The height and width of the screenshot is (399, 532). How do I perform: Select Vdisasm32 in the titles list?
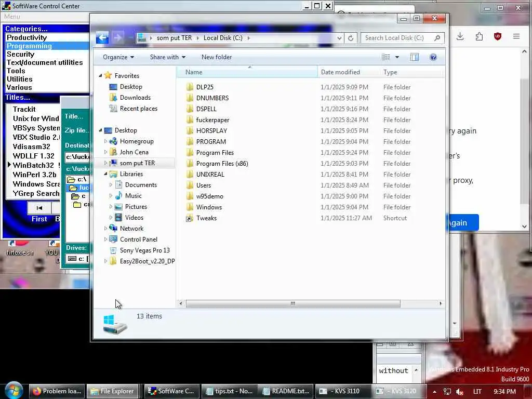[31, 147]
